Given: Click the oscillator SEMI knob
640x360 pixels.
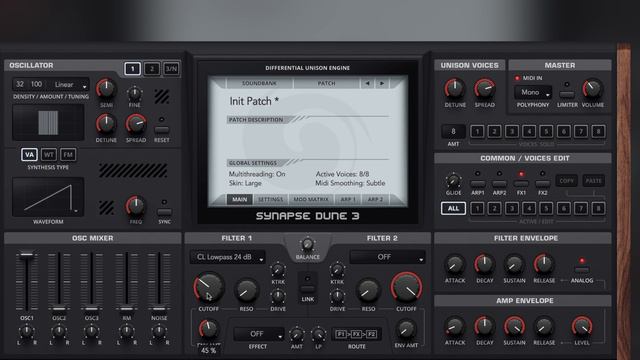Looking at the screenshot, I should 106,89.
